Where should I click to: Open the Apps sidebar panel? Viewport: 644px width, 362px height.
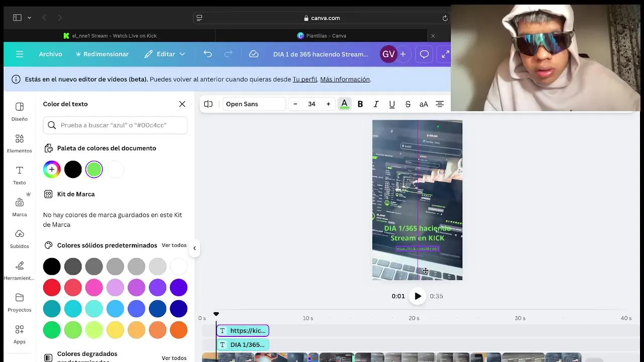click(x=20, y=334)
